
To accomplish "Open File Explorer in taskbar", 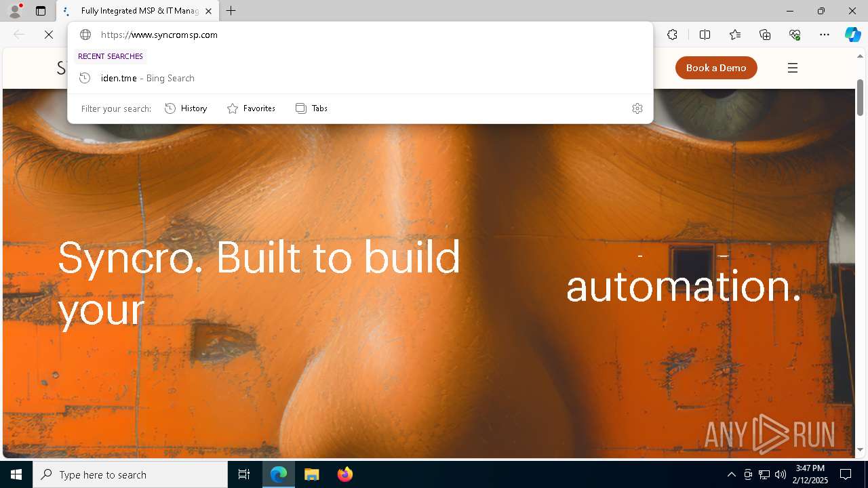I will tap(311, 474).
